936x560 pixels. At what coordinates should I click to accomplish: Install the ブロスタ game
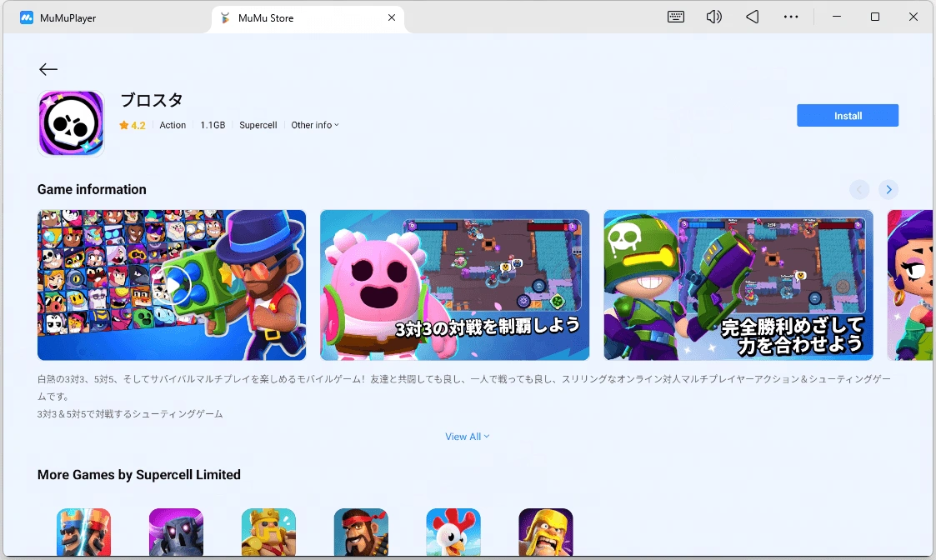[848, 116]
